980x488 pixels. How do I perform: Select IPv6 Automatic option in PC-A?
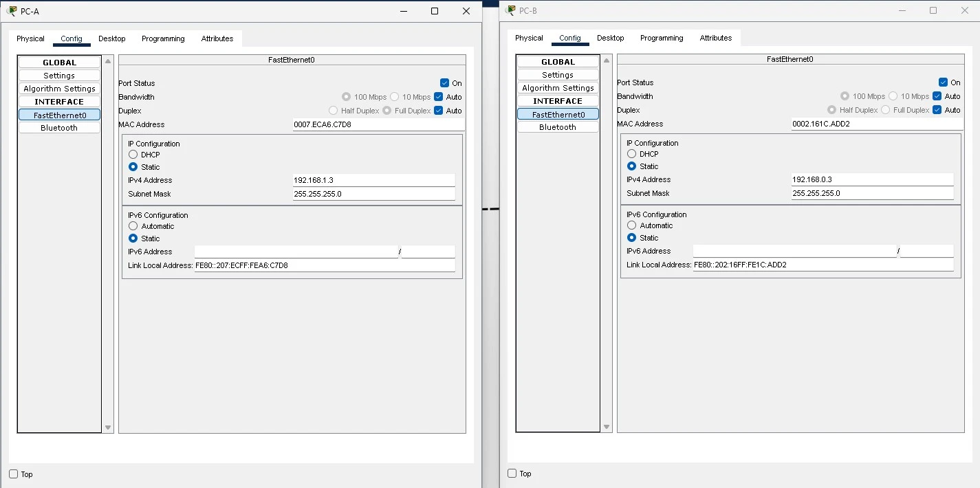(133, 226)
